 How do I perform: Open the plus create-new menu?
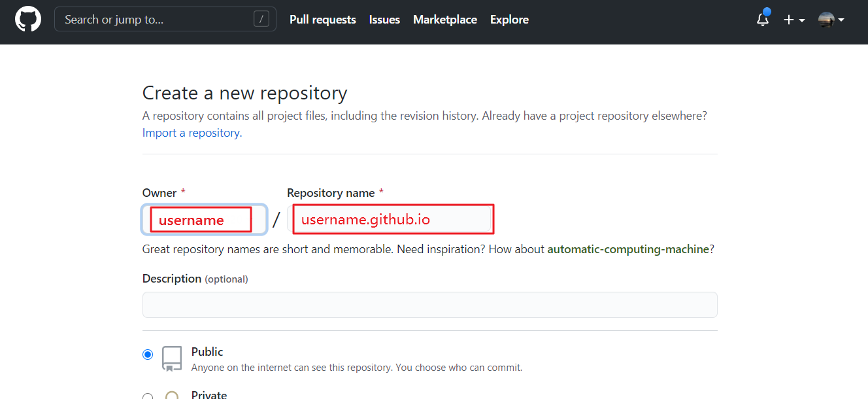coord(793,20)
